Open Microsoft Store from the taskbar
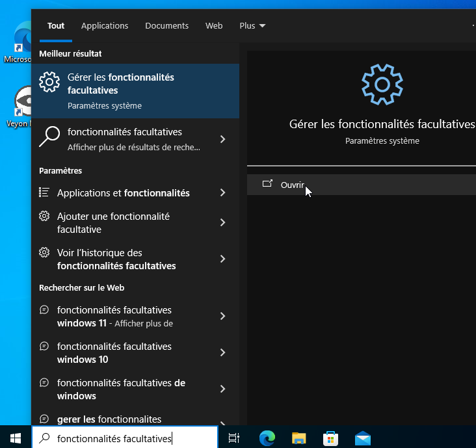This screenshot has width=476, height=448. (330, 438)
